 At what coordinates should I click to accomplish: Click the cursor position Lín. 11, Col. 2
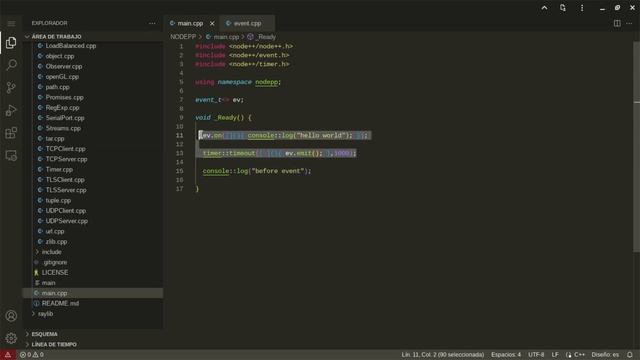point(442,355)
